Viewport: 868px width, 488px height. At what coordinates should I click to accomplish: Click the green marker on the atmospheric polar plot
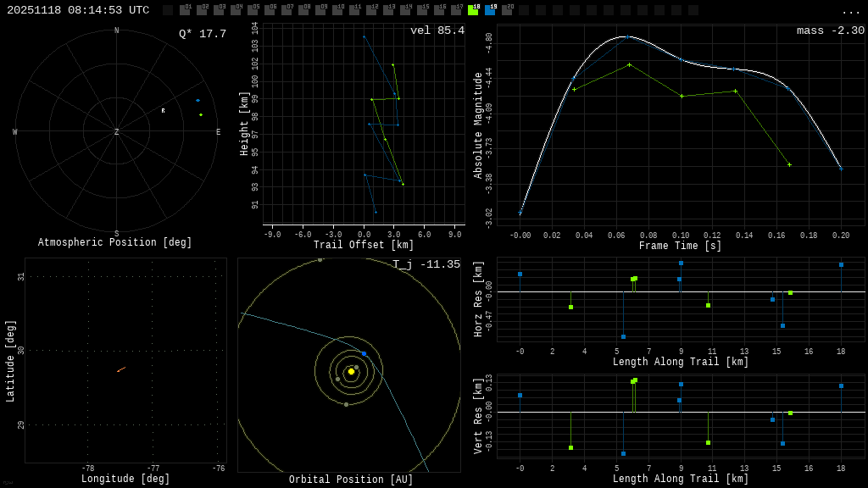click(201, 114)
